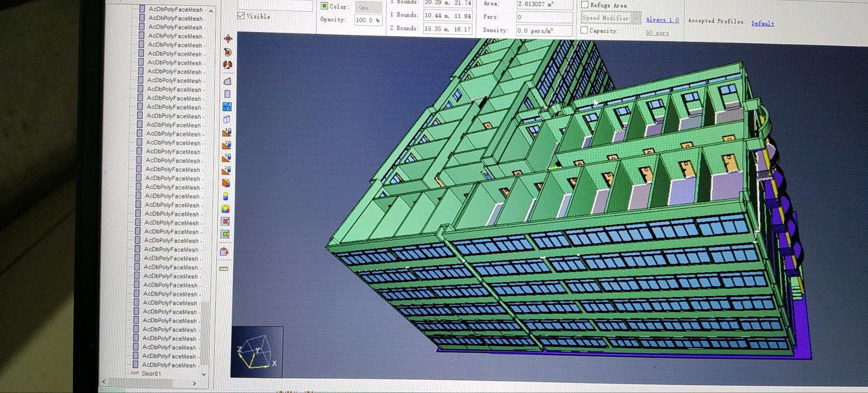
Task: Click the Add occupant group tool
Action: coord(225,209)
